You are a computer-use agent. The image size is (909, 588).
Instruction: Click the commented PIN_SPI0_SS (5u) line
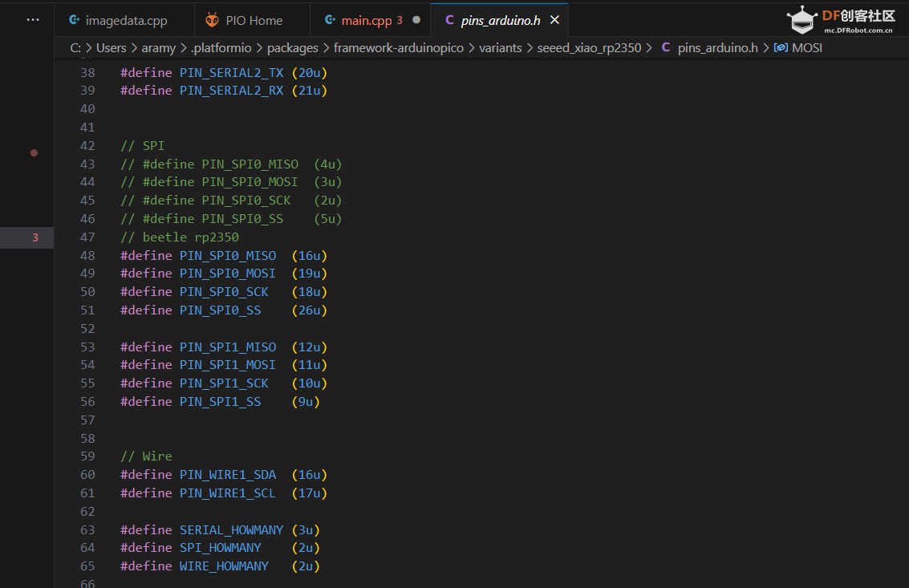click(x=231, y=219)
